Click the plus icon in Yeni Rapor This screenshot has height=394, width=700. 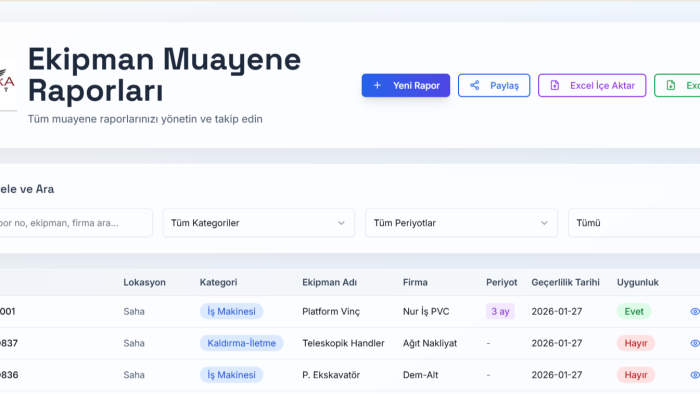(377, 85)
